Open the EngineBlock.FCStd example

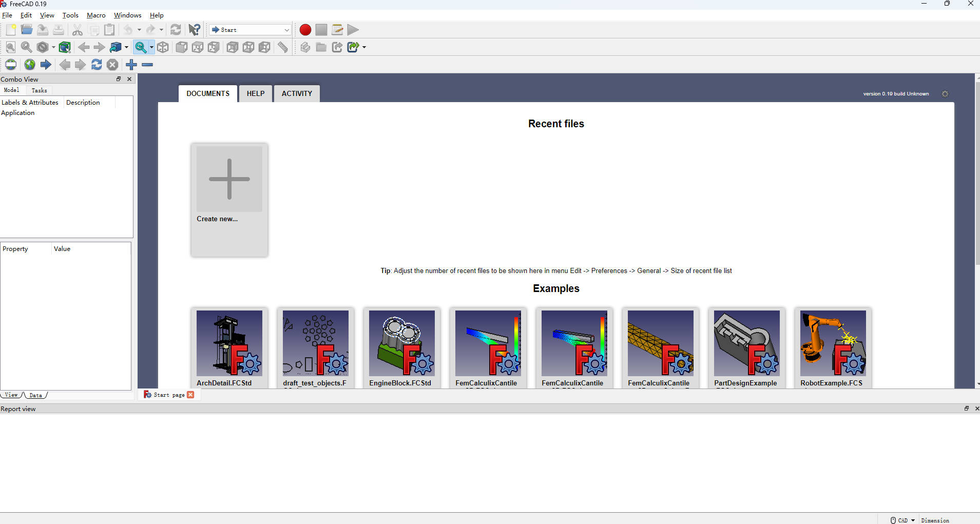[x=402, y=347]
